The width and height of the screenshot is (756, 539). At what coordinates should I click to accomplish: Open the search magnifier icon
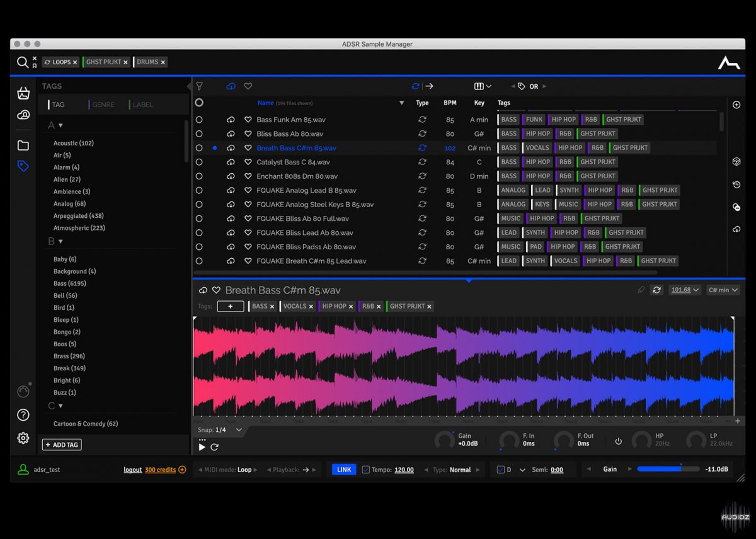click(x=23, y=62)
